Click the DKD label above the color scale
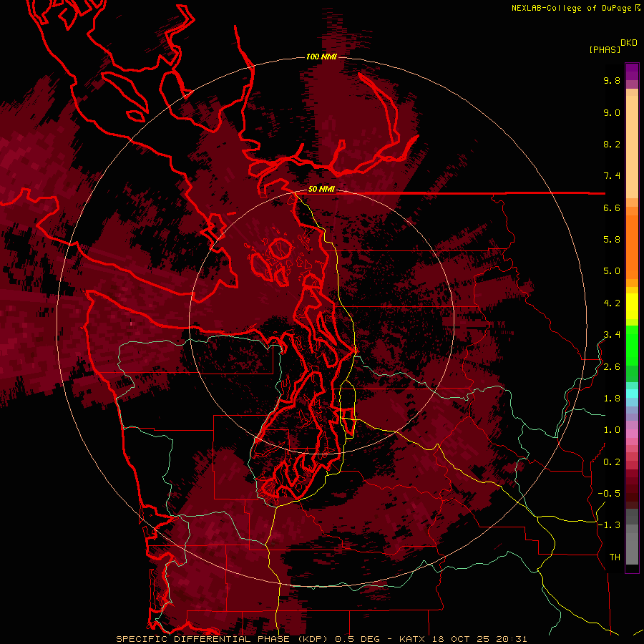 click(629, 43)
